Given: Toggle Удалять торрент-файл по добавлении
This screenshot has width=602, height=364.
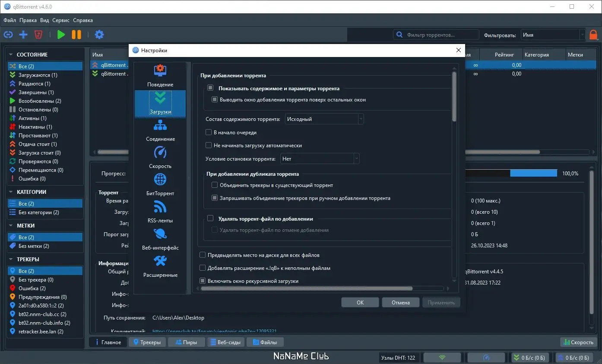Looking at the screenshot, I should pos(210,218).
